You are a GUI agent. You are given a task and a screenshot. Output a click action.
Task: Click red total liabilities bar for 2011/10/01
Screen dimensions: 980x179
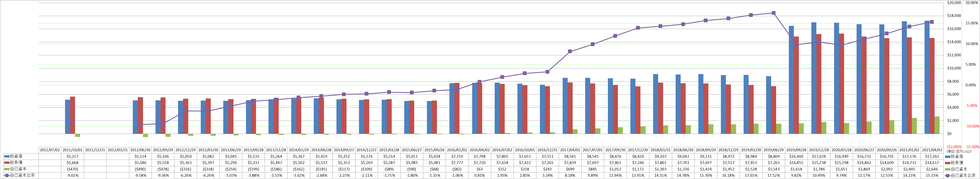click(x=72, y=115)
